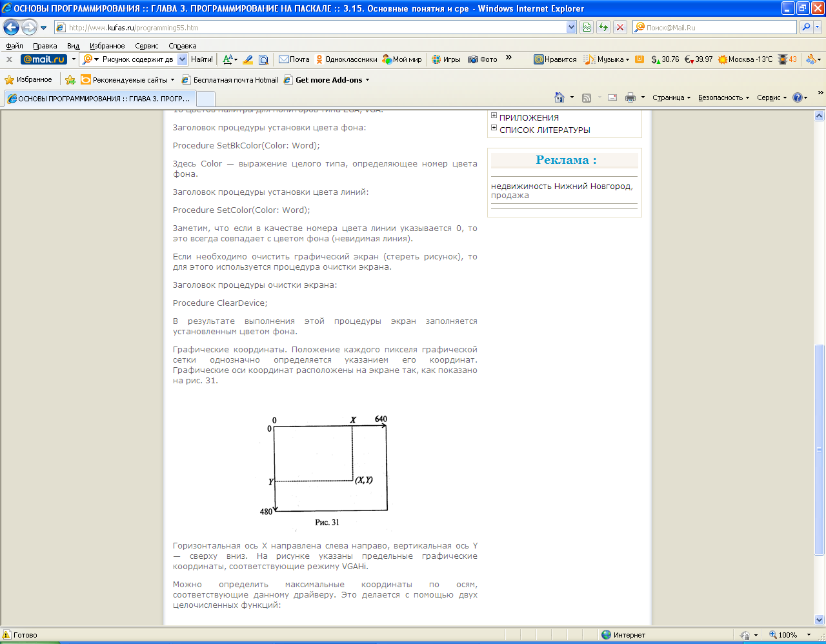Click the orange icon after Музыка
826x644 pixels.
(640, 59)
